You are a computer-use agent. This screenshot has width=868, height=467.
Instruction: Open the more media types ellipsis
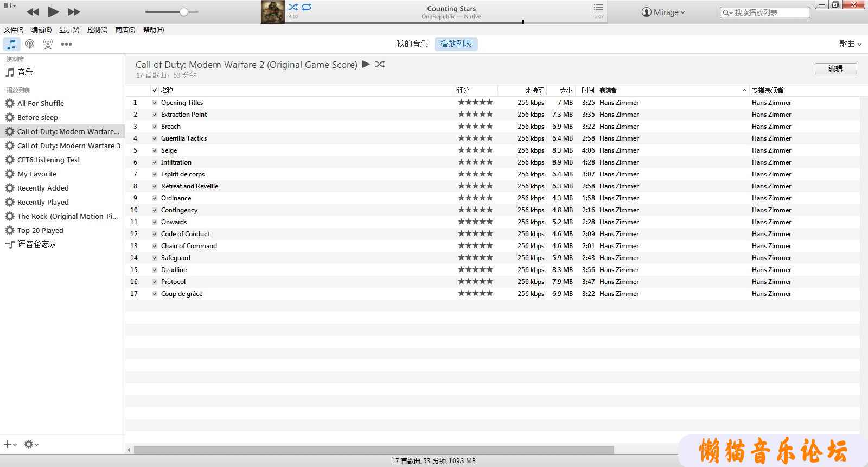pos(66,45)
